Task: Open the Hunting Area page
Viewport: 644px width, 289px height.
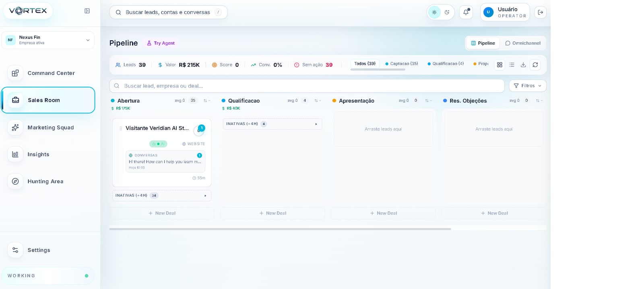Action: pos(48,181)
